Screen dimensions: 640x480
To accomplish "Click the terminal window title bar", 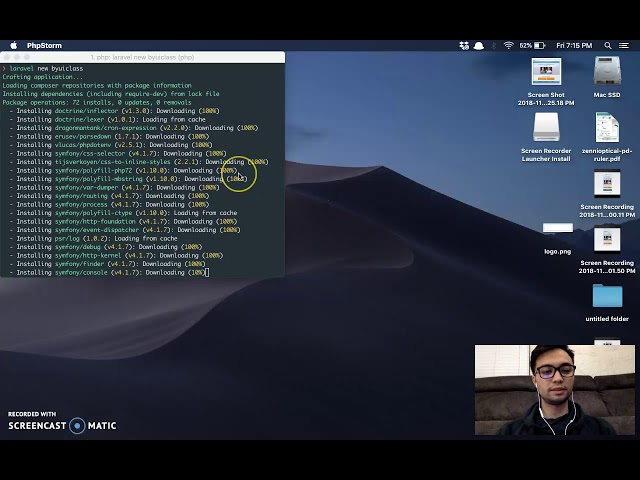I will [142, 57].
